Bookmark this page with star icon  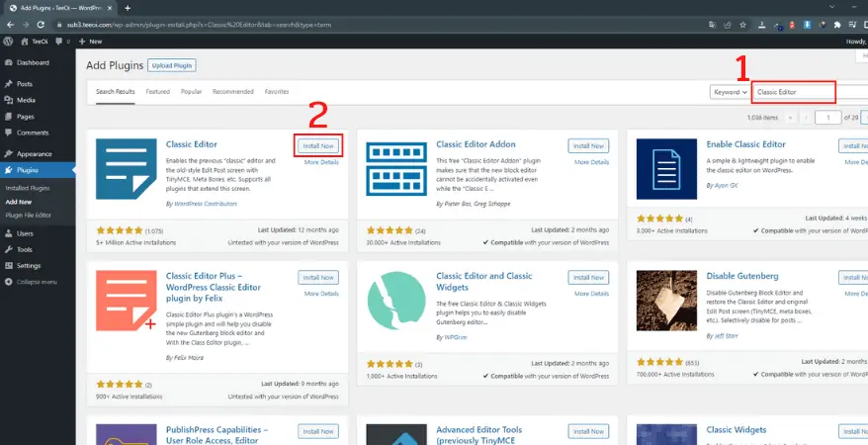click(742, 25)
